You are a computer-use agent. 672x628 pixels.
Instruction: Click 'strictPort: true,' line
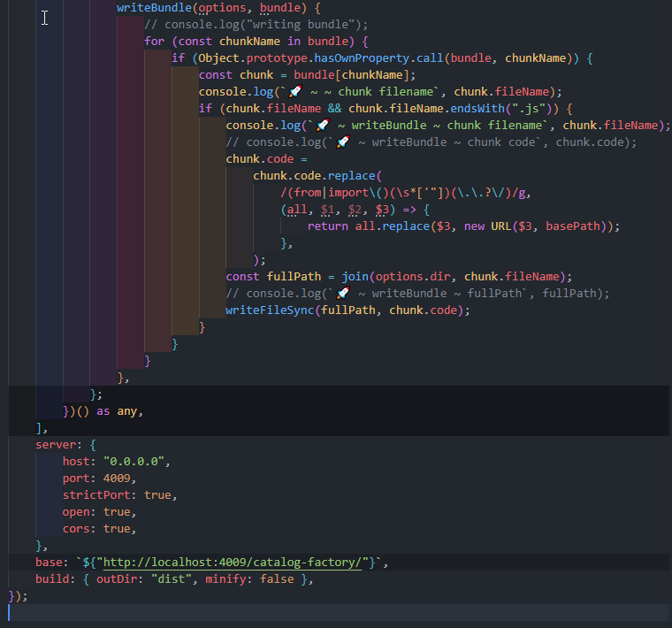pyautogui.click(x=119, y=494)
